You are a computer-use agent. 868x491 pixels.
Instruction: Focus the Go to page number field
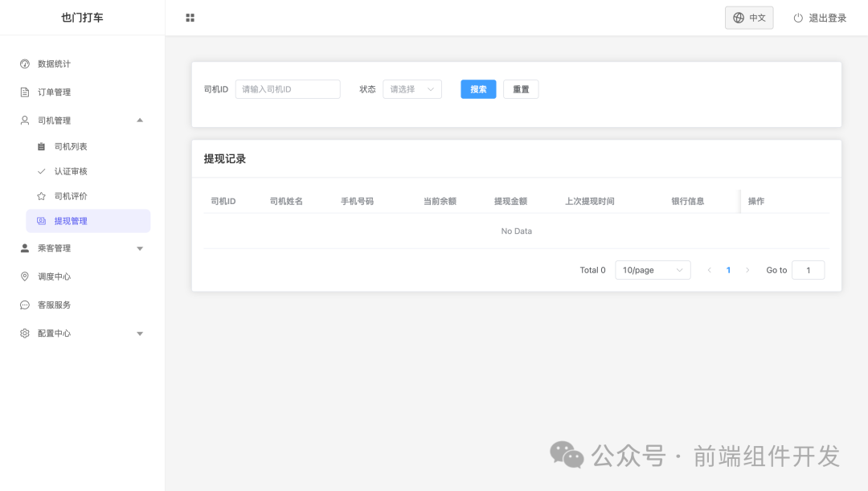809,270
